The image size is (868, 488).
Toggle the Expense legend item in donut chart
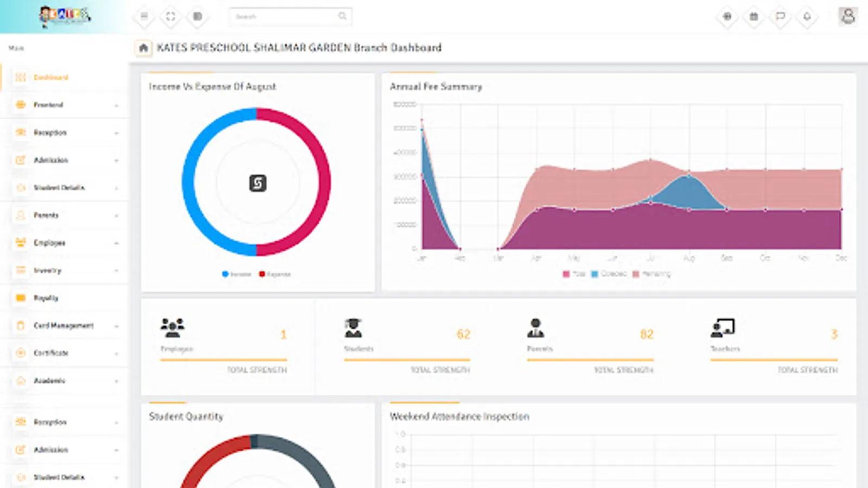(x=275, y=274)
